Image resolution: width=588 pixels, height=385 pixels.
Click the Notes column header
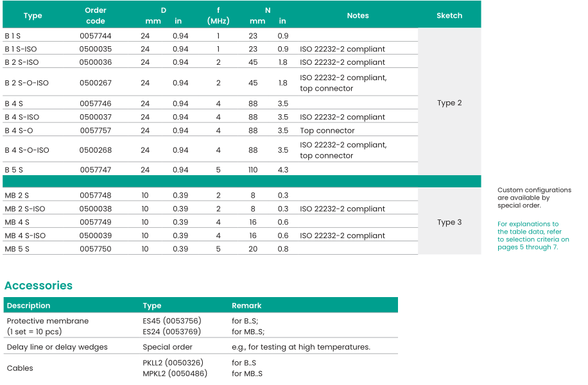coord(358,15)
